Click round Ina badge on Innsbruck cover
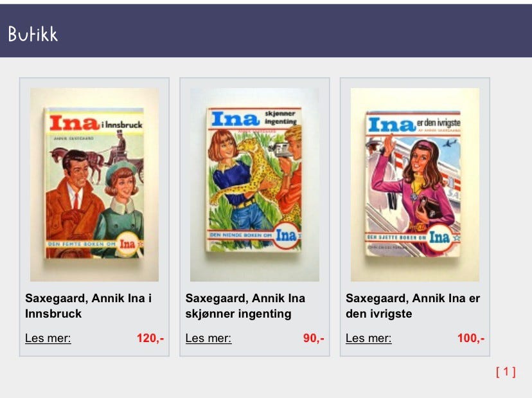532x398 pixels. point(128,244)
